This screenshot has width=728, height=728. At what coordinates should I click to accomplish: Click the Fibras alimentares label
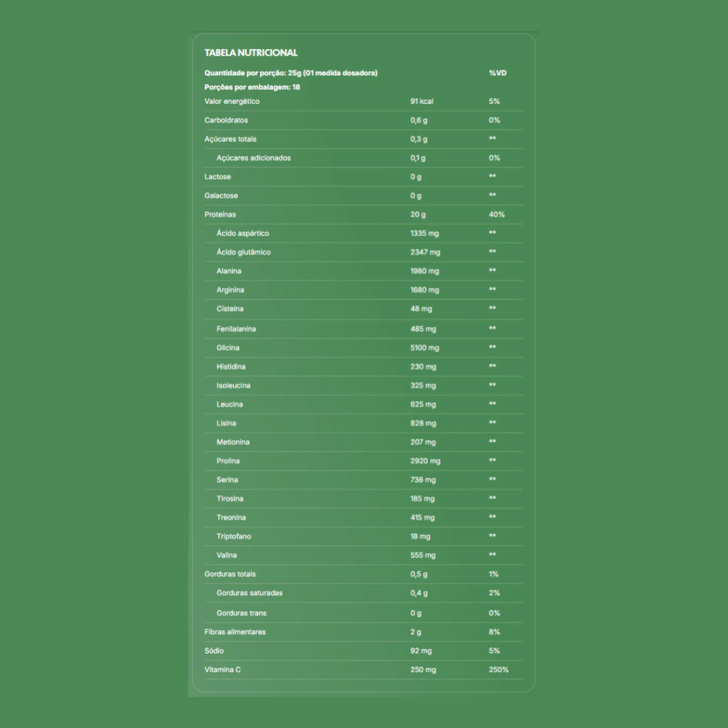235,632
